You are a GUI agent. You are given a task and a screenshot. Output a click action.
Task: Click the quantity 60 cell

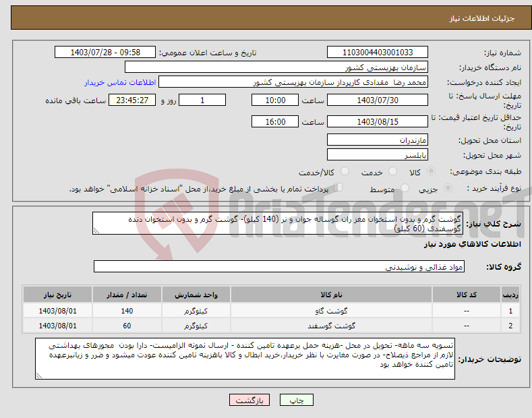point(127,326)
